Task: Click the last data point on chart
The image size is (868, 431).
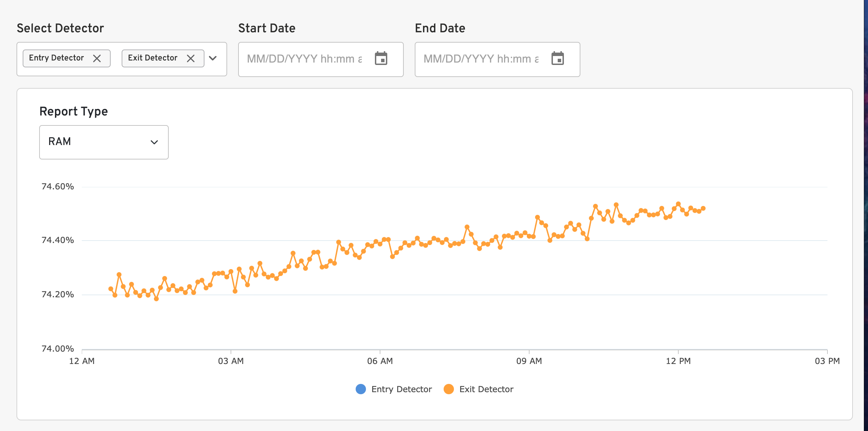Action: (x=703, y=208)
